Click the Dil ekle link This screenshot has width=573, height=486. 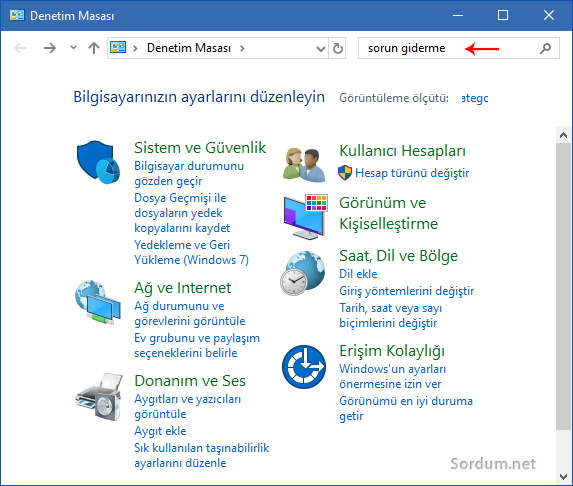point(358,274)
